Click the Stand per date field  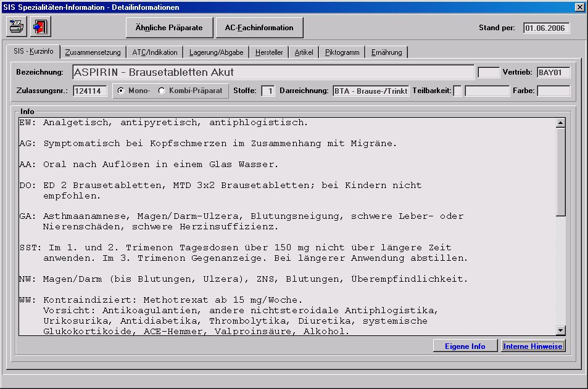546,28
